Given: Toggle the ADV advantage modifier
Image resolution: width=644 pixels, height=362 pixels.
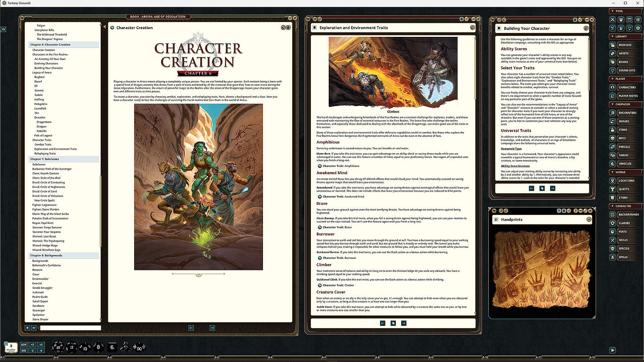Looking at the screenshot, I should tap(23, 345).
